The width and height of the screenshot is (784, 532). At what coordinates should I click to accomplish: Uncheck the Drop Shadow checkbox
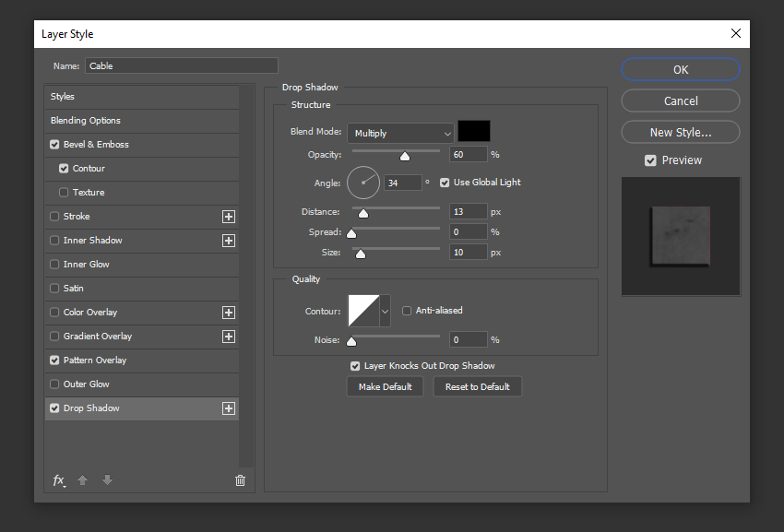pos(54,408)
